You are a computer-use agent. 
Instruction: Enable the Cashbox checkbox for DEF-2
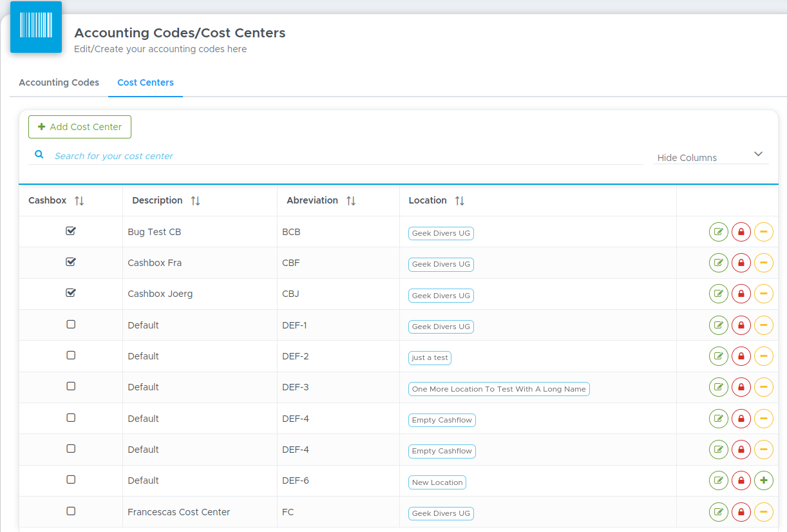point(71,356)
